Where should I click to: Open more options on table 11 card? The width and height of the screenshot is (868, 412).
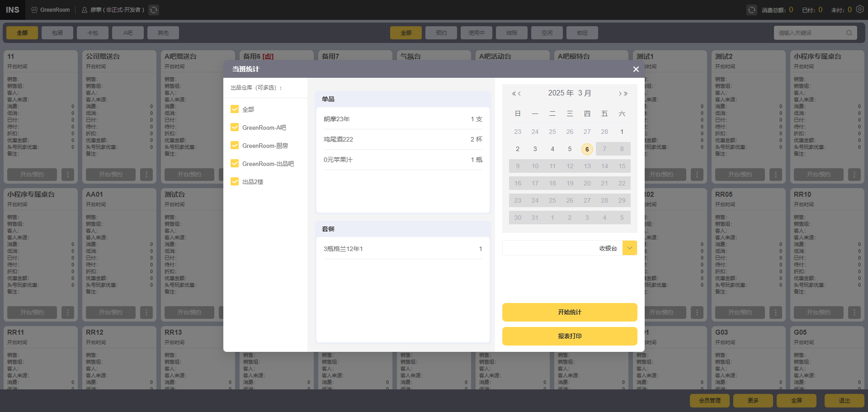[68, 175]
